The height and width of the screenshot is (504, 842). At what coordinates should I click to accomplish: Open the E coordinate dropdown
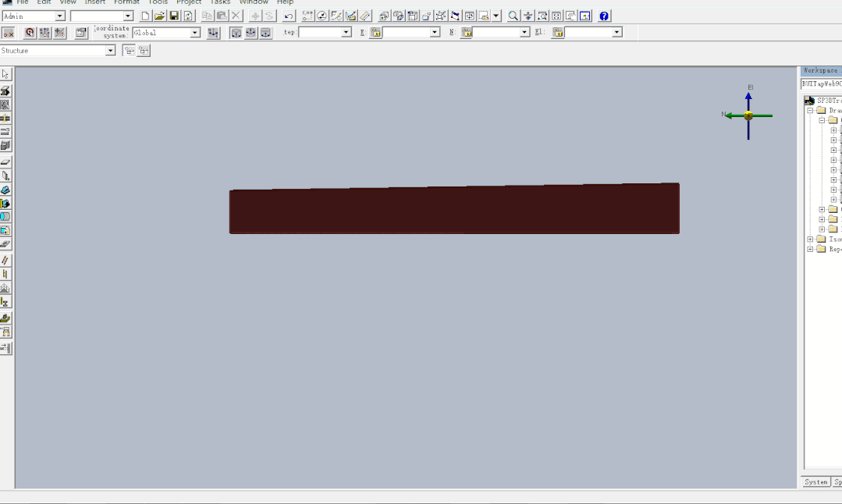tap(435, 32)
